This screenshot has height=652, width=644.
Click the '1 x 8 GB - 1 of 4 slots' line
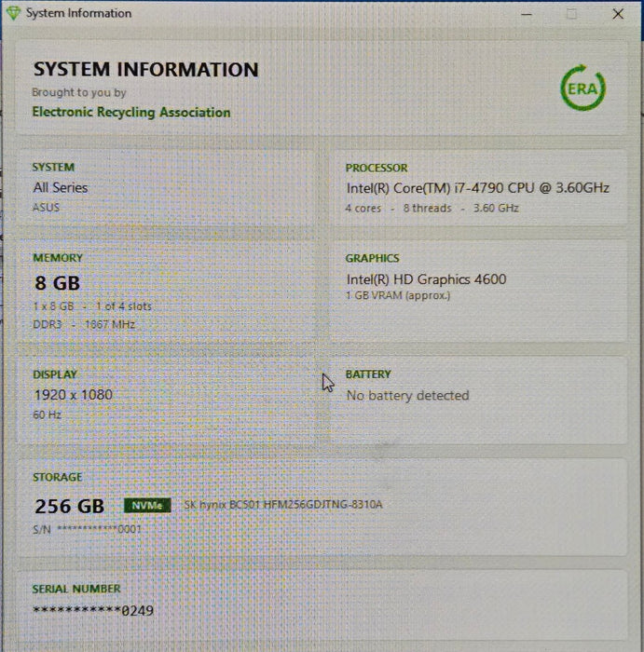click(92, 306)
